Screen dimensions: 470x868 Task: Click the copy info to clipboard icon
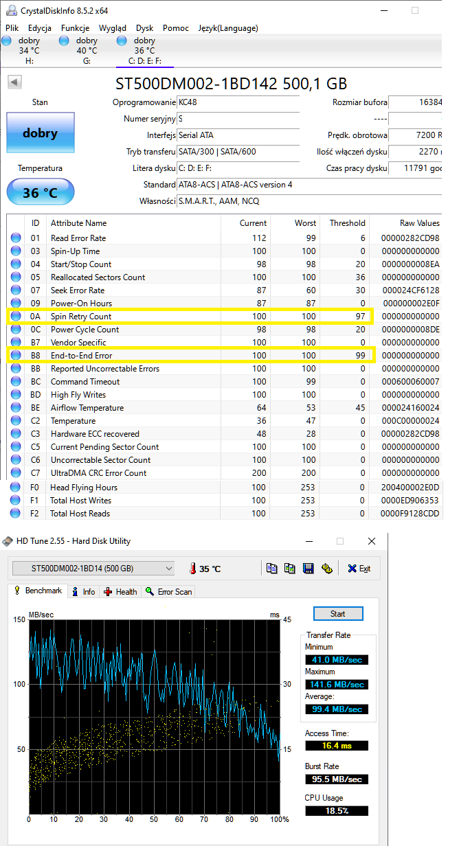(272, 569)
